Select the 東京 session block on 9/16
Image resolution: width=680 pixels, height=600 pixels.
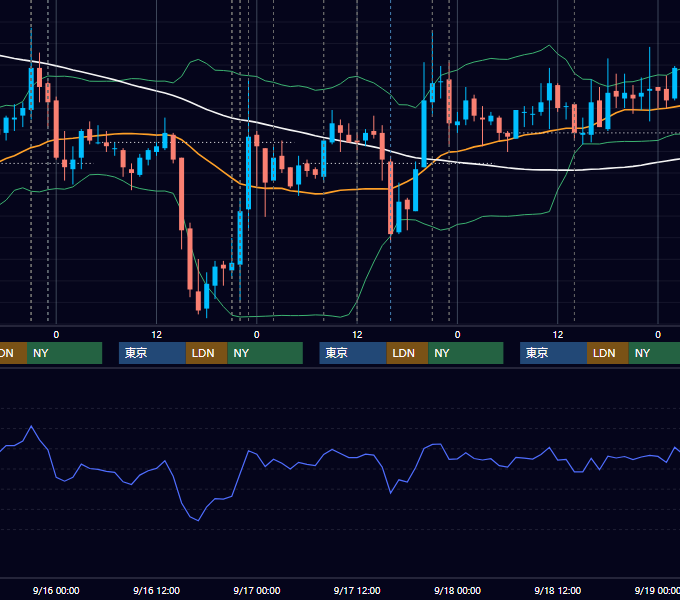pyautogui.click(x=152, y=353)
